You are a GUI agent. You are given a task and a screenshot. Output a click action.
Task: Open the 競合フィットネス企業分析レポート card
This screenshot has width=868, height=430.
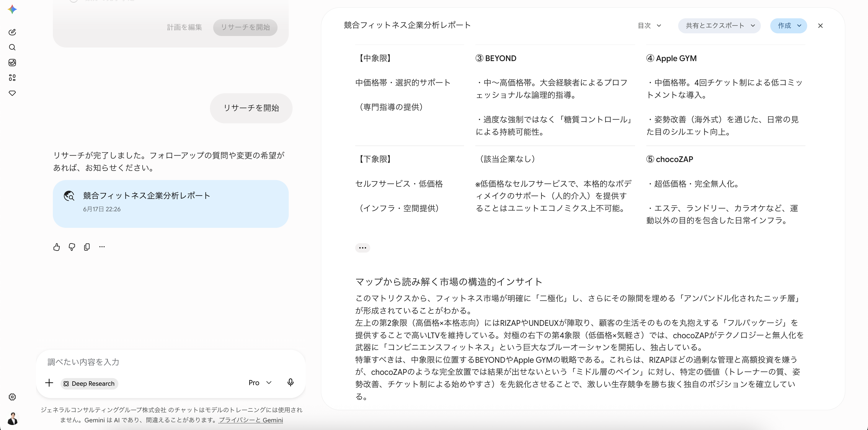[171, 204]
